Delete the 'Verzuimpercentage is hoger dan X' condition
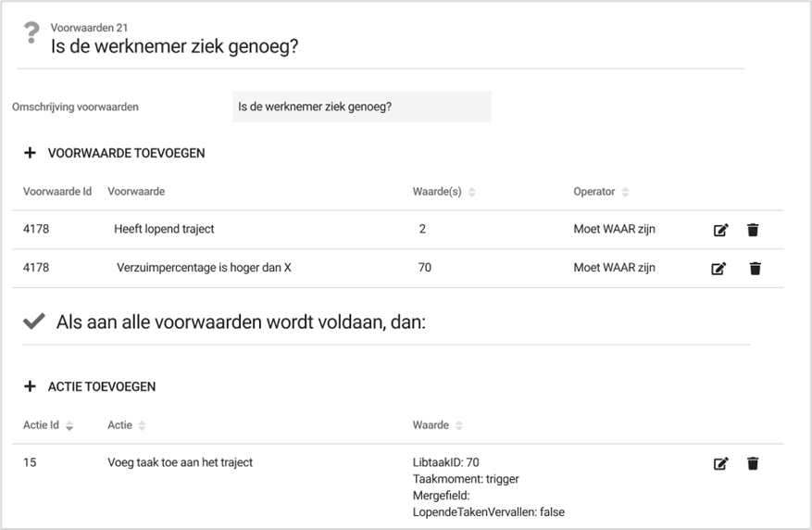 (754, 269)
